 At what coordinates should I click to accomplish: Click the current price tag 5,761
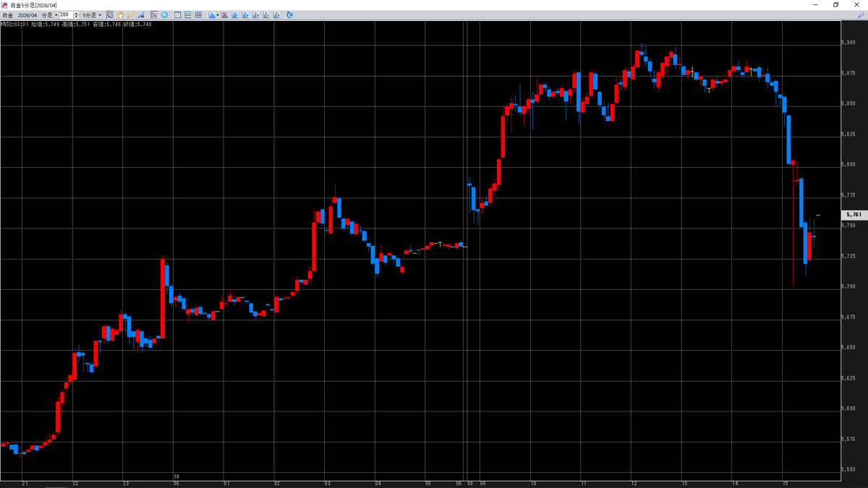[x=853, y=215]
